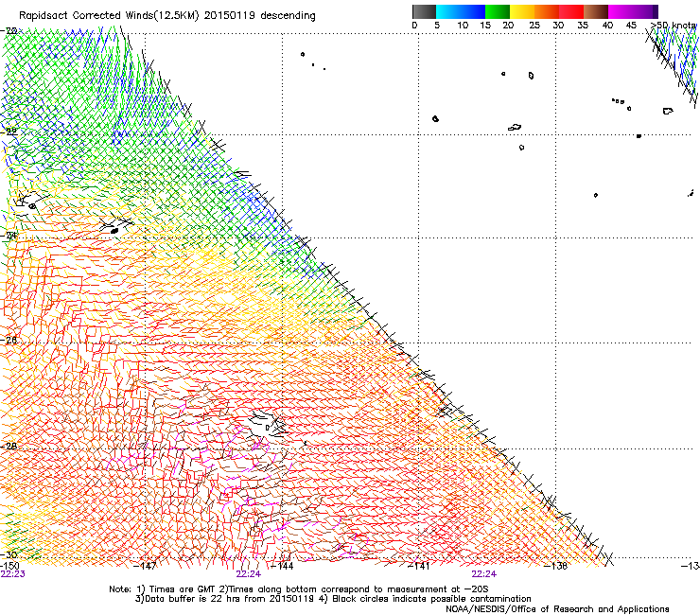Screen dimensions: 700x615
Task: Click the ">50 knots" legend label
Action: click(673, 26)
